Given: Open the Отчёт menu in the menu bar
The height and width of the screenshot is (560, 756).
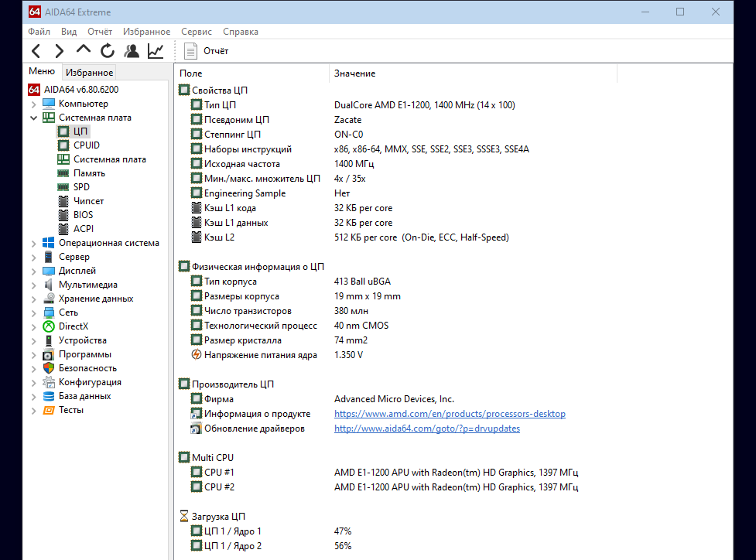Looking at the screenshot, I should click(100, 32).
